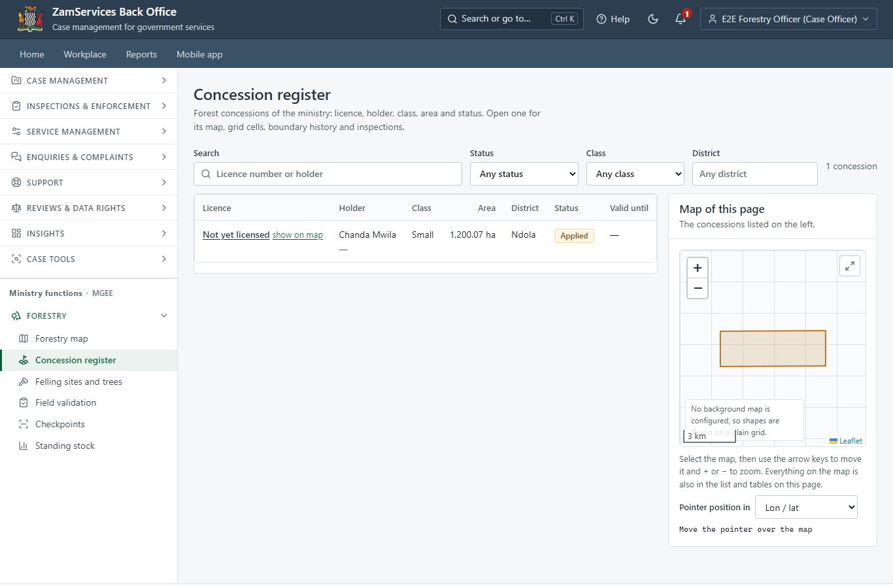The width and height of the screenshot is (893, 588).
Task: Click the Licence number or holder search field
Action: [328, 174]
